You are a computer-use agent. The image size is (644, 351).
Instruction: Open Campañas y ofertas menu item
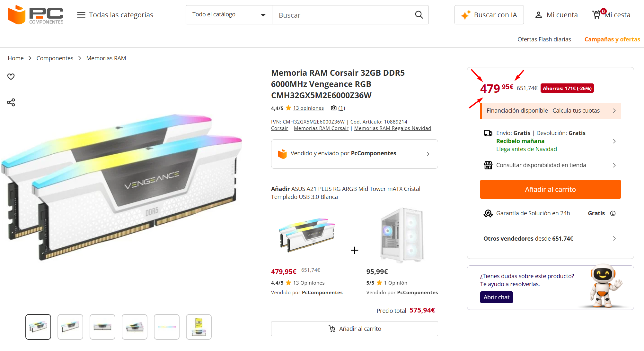coord(612,39)
